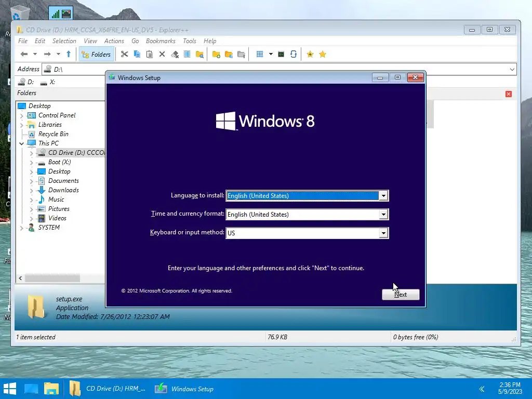Go forward in Explorer++ with the Forward arrow
This screenshot has height=399, width=532.
[x=47, y=54]
